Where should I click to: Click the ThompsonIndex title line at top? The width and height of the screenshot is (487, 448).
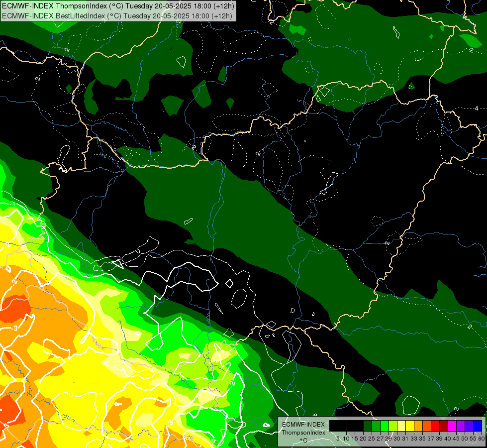(x=118, y=6)
